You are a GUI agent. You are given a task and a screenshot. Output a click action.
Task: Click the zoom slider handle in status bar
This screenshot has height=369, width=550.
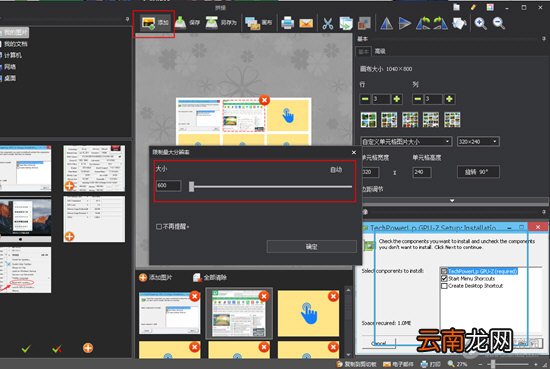point(493,364)
